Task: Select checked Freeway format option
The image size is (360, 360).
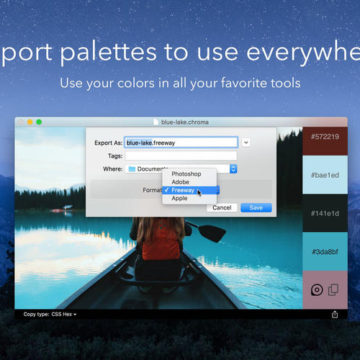Action: click(189, 190)
